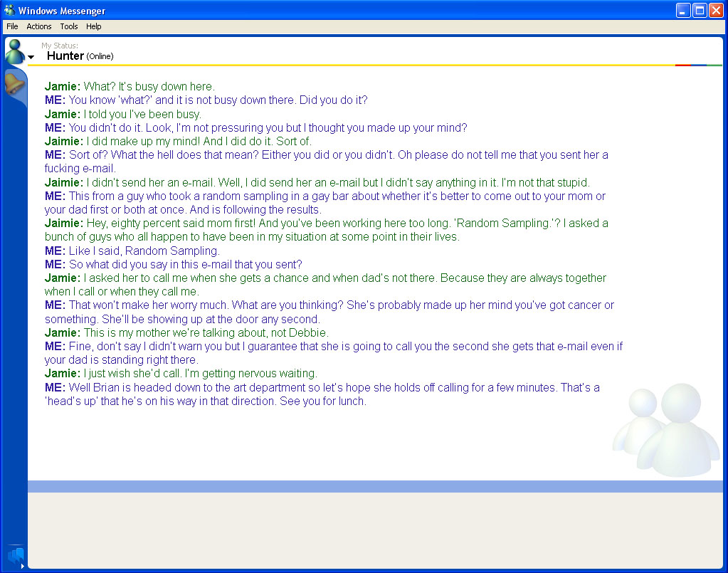Screen dimensions: 728x573
Task: Open the Tools menu
Action: [69, 26]
